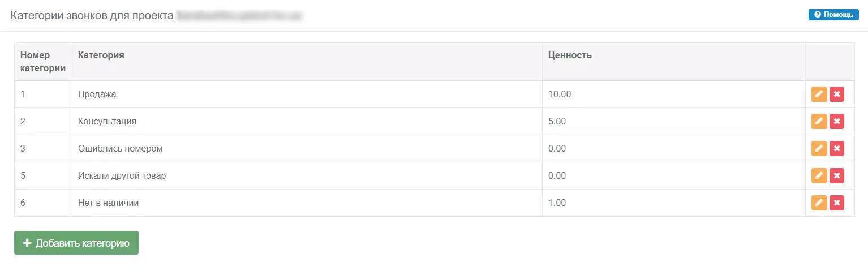Edit the Искали другой товар category

pyautogui.click(x=819, y=176)
